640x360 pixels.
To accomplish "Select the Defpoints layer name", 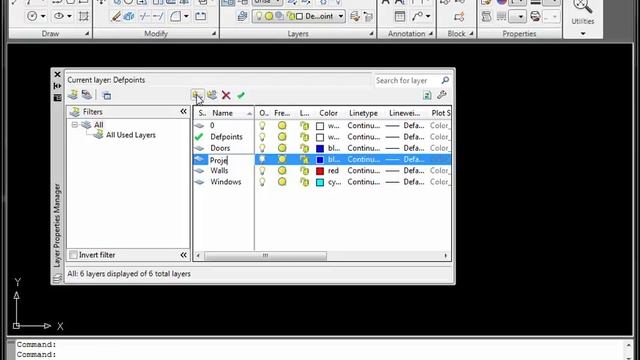I will (x=227, y=137).
